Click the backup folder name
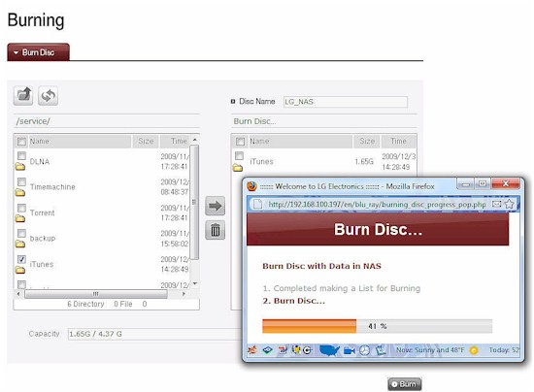 click(x=43, y=239)
